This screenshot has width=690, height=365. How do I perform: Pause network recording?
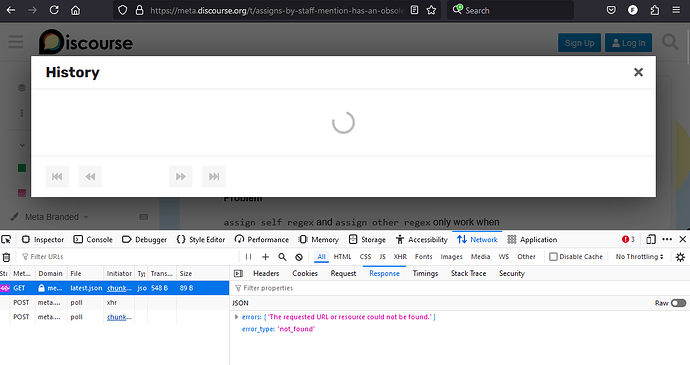249,257
